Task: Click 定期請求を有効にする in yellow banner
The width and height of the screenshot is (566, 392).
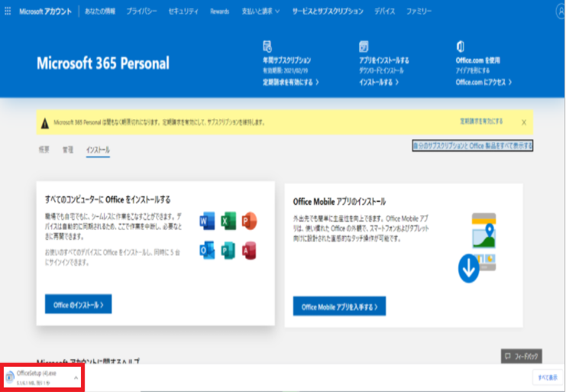Action: 481,121
